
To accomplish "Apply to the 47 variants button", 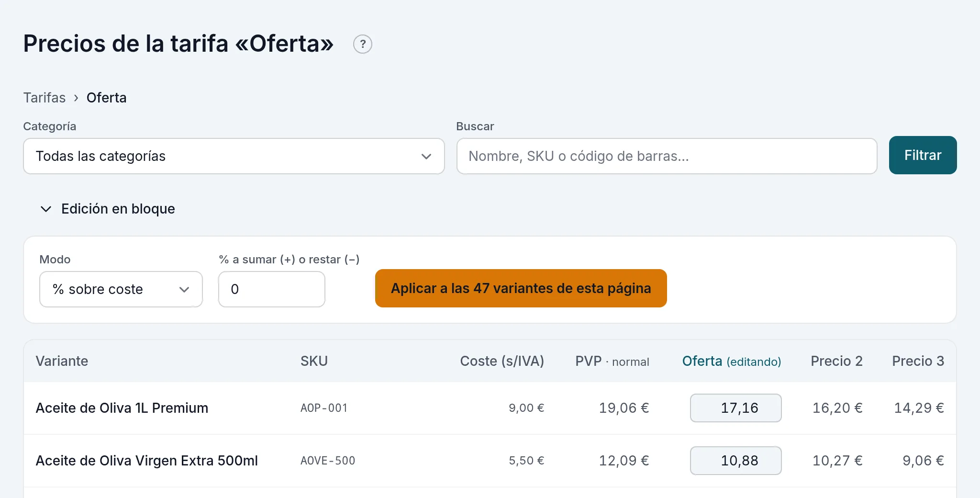I will pyautogui.click(x=521, y=288).
